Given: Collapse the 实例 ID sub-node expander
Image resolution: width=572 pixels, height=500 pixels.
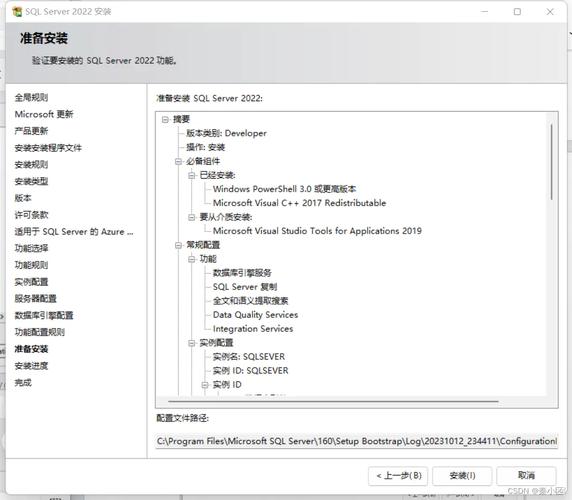Looking at the screenshot, I should pyautogui.click(x=205, y=385).
